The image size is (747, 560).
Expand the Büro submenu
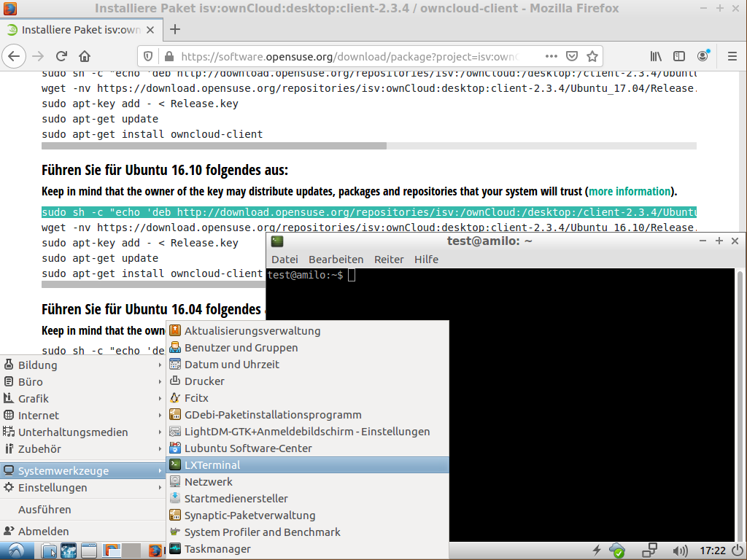82,382
